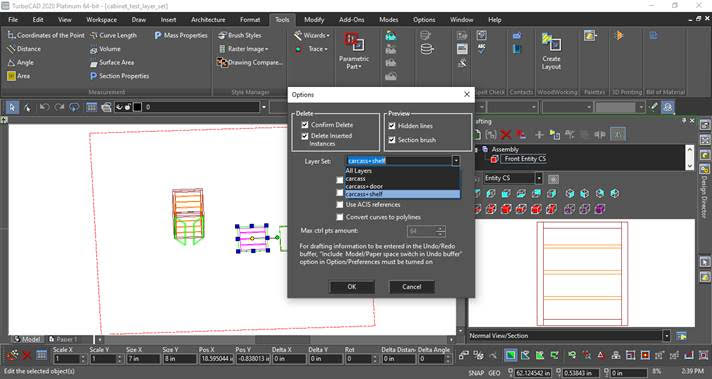The height and width of the screenshot is (379, 712).
Task: Select the Surface Area tool
Action: 112,63
